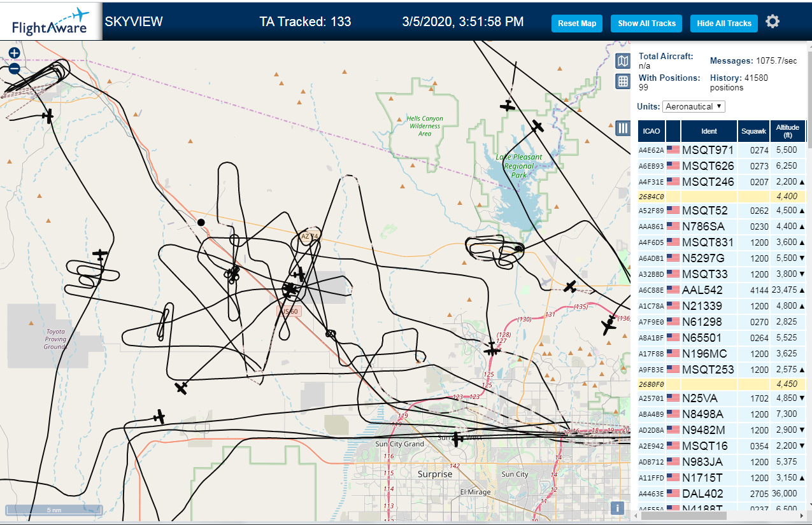Click the Lake Pleasant Regional Park label
This screenshot has height=525, width=812.
pos(519,165)
